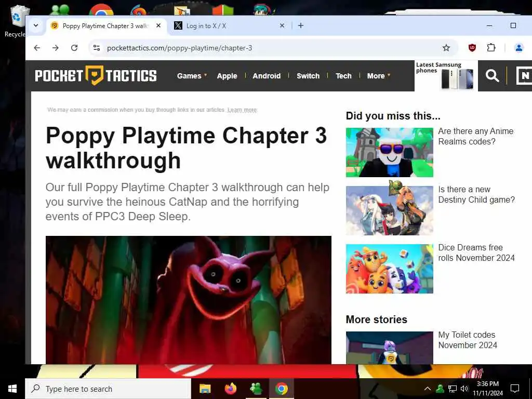Minimize the Chrome window
532x399 pixels.
(489, 25)
